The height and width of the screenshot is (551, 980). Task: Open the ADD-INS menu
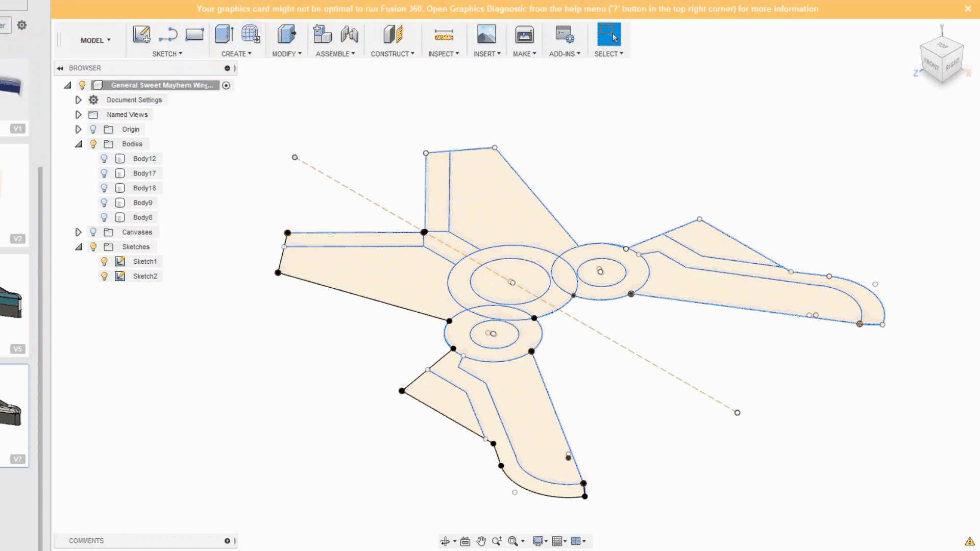coord(565,54)
